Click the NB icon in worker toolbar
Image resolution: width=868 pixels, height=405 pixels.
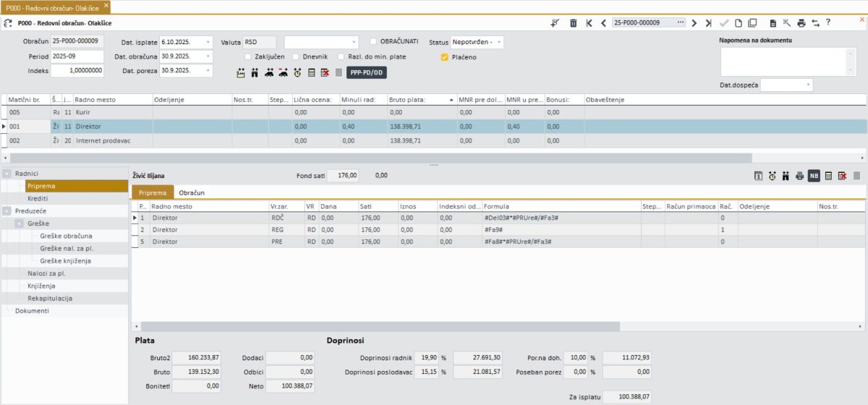click(814, 176)
